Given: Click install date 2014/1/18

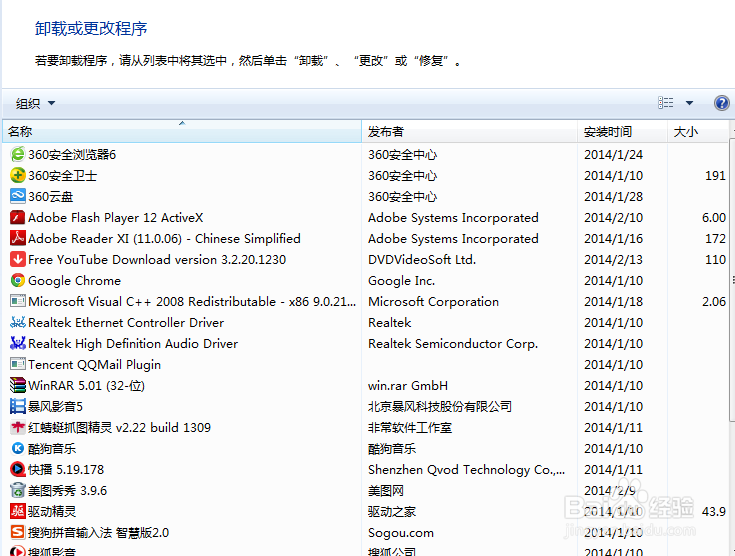Looking at the screenshot, I should (614, 301).
